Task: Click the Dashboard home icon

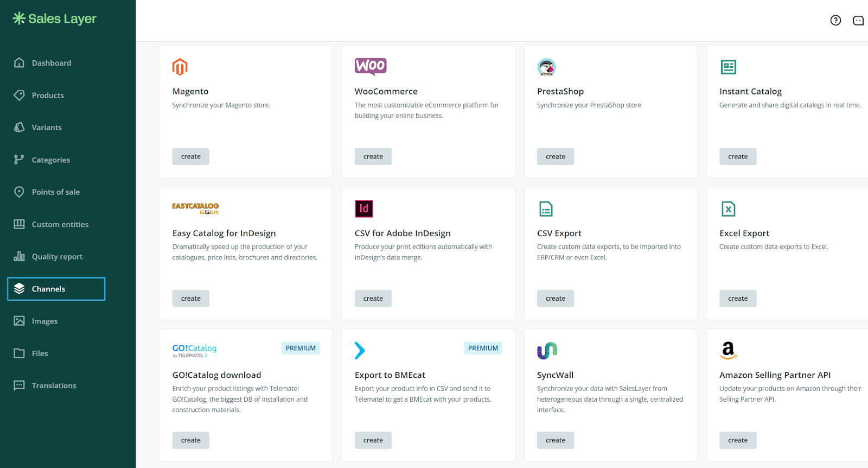Action: coord(19,62)
